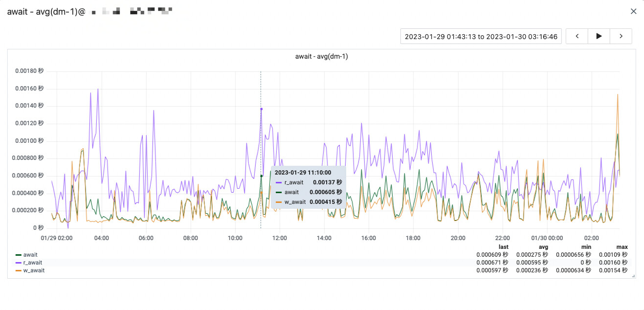Click the await max value 0.00109 秒
Image resolution: width=644 pixels, height=310 pixels.
(x=613, y=255)
